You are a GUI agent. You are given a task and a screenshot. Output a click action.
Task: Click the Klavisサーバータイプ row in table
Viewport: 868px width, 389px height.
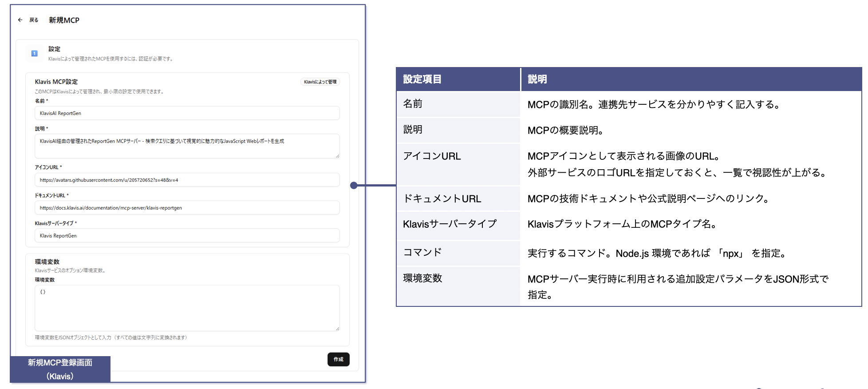tap(629, 225)
